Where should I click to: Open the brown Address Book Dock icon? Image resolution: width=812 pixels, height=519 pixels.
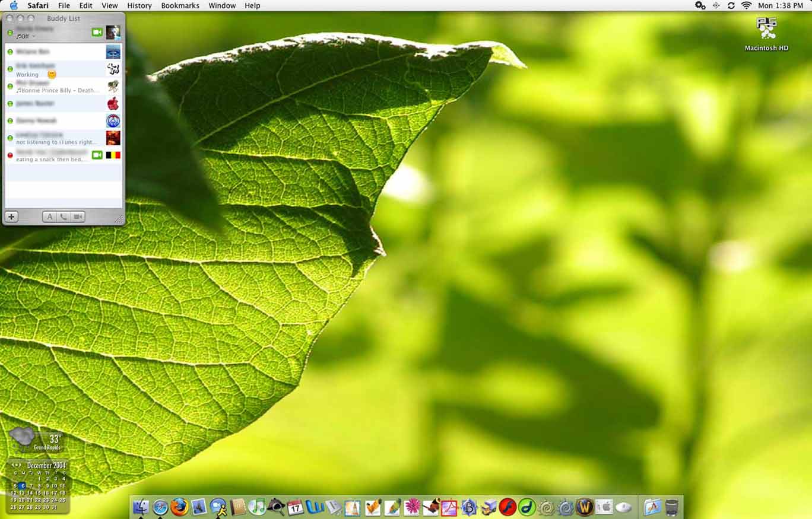(x=238, y=507)
